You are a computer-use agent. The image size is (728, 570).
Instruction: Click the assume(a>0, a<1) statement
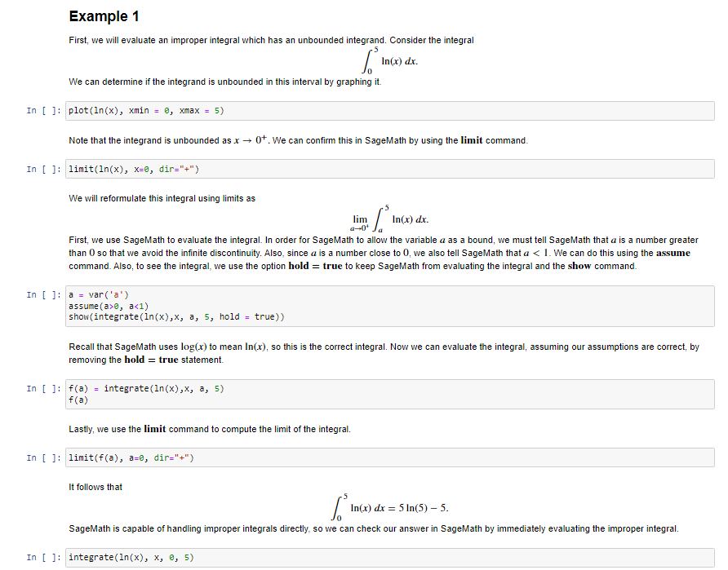pyautogui.click(x=110, y=305)
